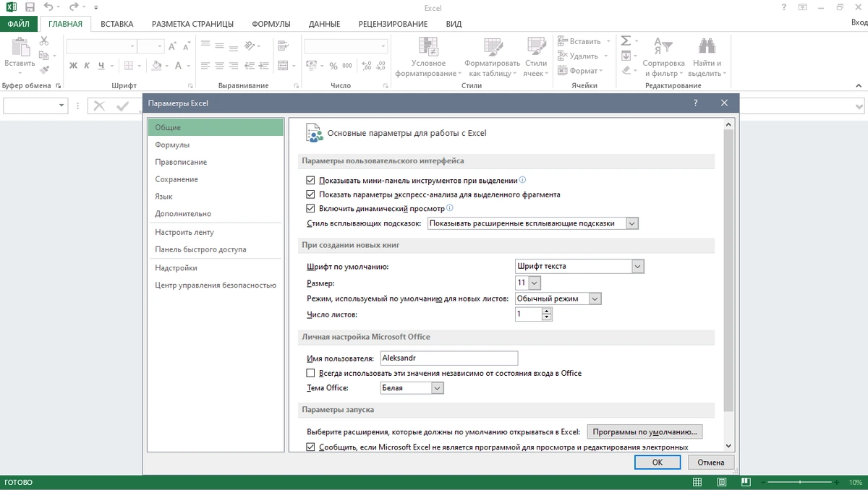The height and width of the screenshot is (490, 868).
Task: Click the Fill Color paint bucket icon
Action: coord(158,66)
